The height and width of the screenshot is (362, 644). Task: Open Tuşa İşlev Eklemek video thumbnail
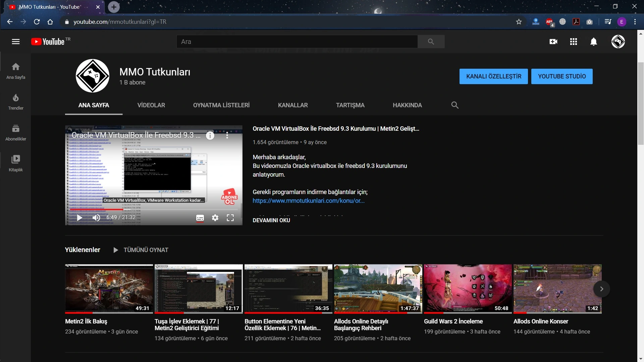pos(199,289)
